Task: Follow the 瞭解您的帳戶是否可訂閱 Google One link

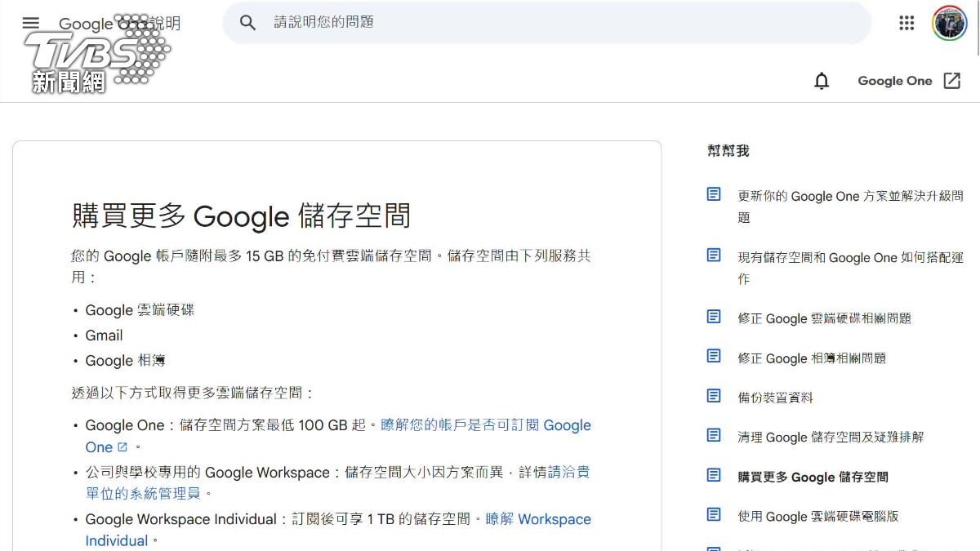Action: [x=486, y=425]
